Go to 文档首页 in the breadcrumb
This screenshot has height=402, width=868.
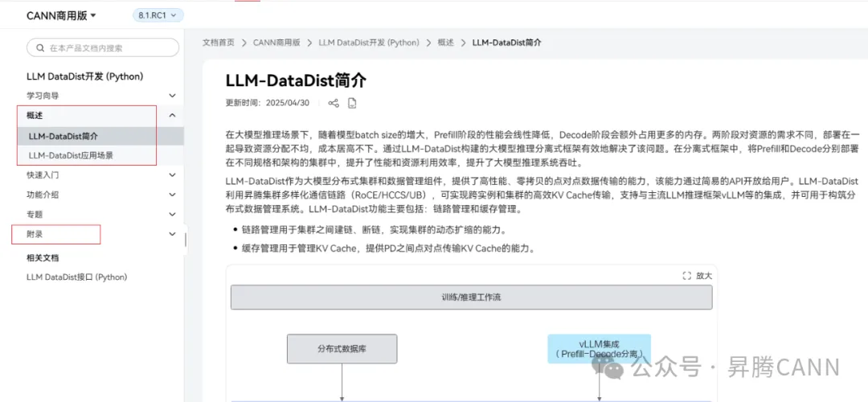pos(218,43)
